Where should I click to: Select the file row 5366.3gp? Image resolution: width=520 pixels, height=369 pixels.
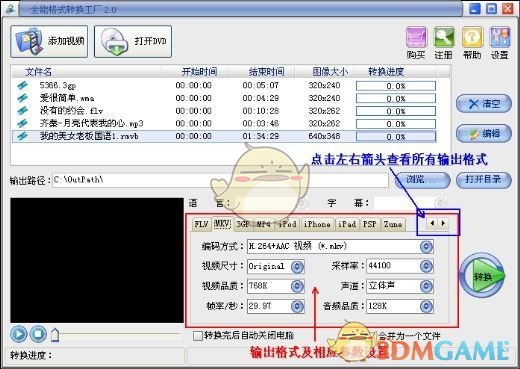click(x=224, y=86)
